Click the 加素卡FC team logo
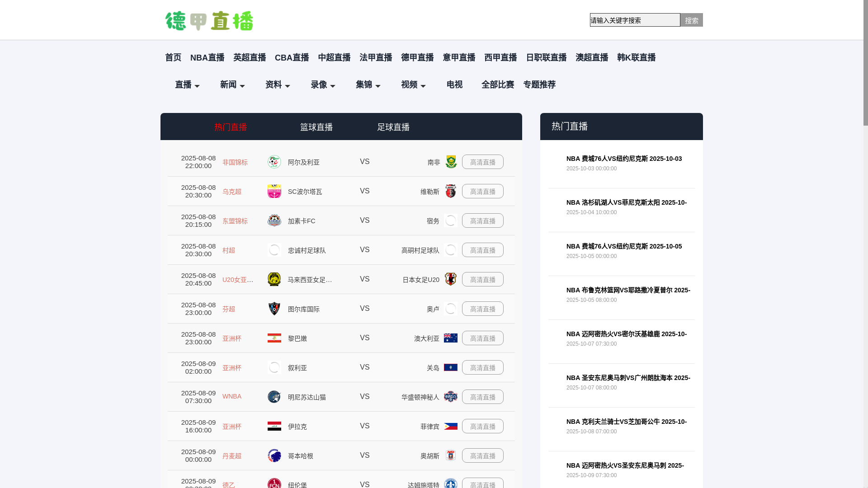This screenshot has height=488, width=868. [274, 221]
